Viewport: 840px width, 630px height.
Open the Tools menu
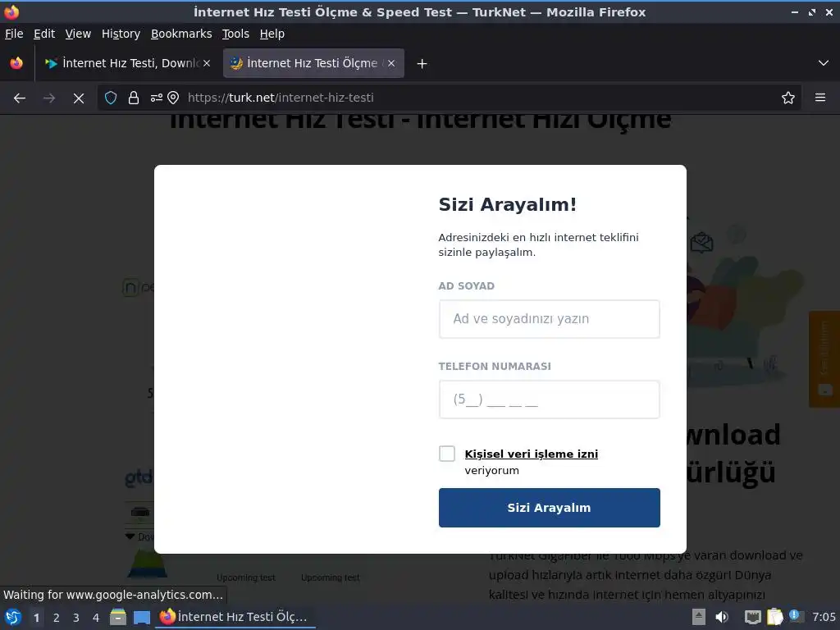pyautogui.click(x=235, y=34)
